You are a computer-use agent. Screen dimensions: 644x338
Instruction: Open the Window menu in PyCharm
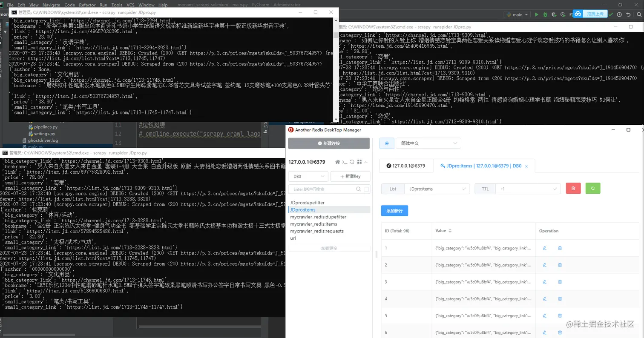pos(147,5)
